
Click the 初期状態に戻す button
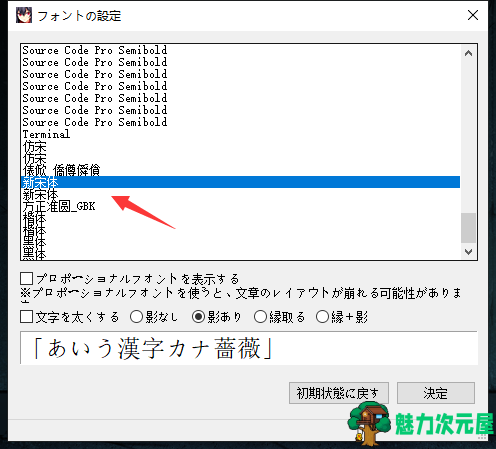click(x=339, y=393)
